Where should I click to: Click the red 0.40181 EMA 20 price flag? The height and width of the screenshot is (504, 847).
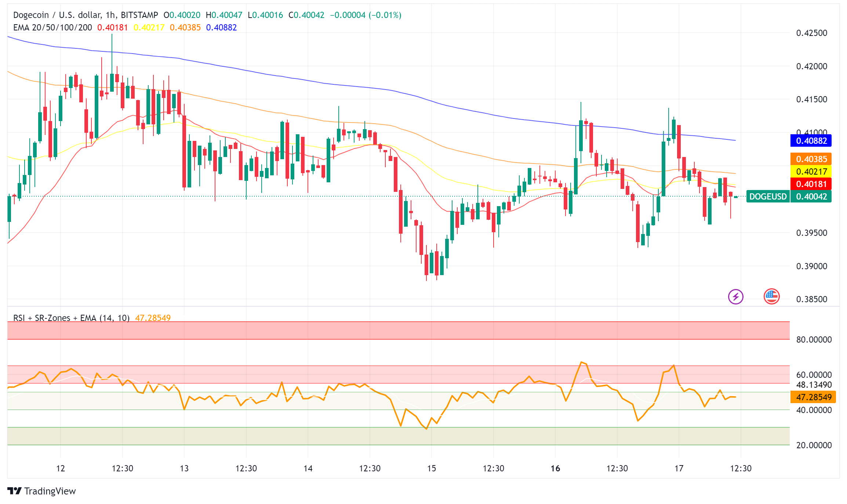[x=811, y=184]
